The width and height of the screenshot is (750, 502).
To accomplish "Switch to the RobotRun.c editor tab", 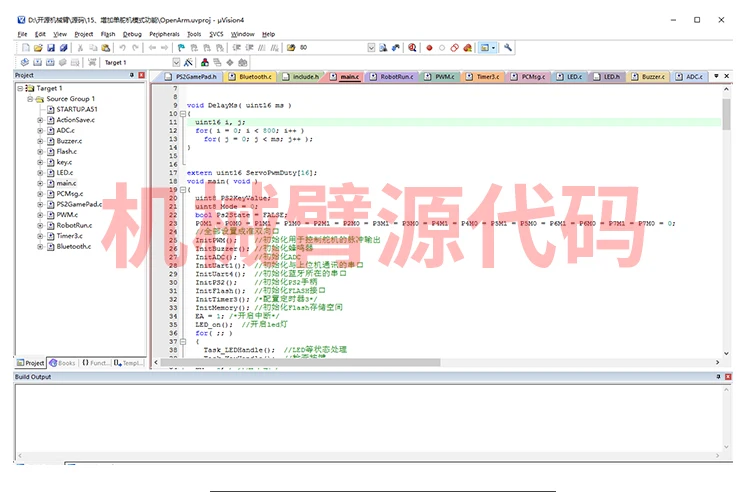I will pyautogui.click(x=391, y=76).
